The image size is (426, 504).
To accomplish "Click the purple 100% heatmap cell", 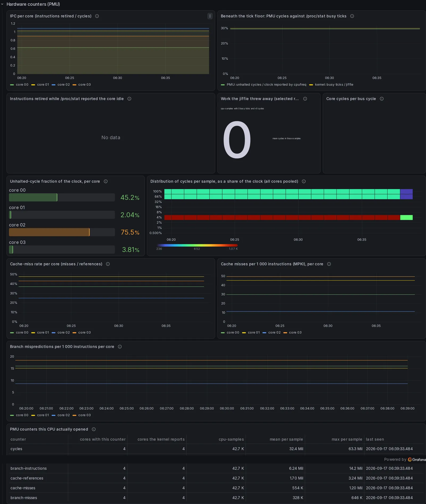I will click(406, 191).
